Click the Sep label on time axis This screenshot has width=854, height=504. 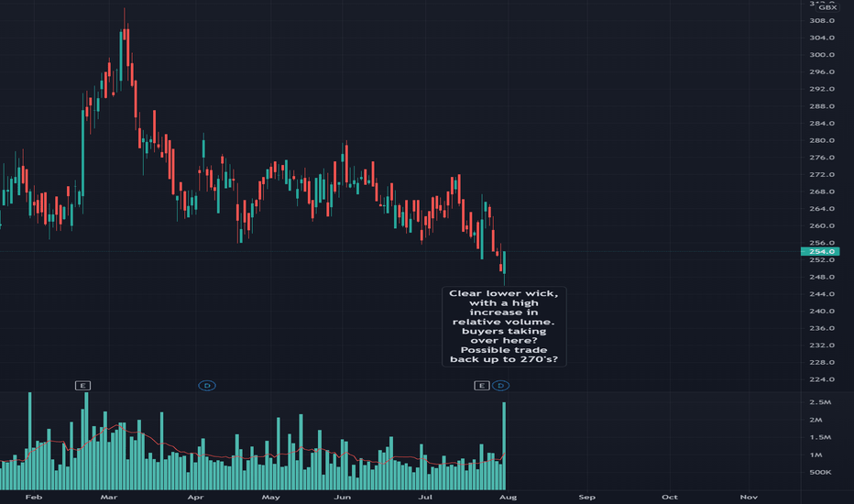point(587,497)
